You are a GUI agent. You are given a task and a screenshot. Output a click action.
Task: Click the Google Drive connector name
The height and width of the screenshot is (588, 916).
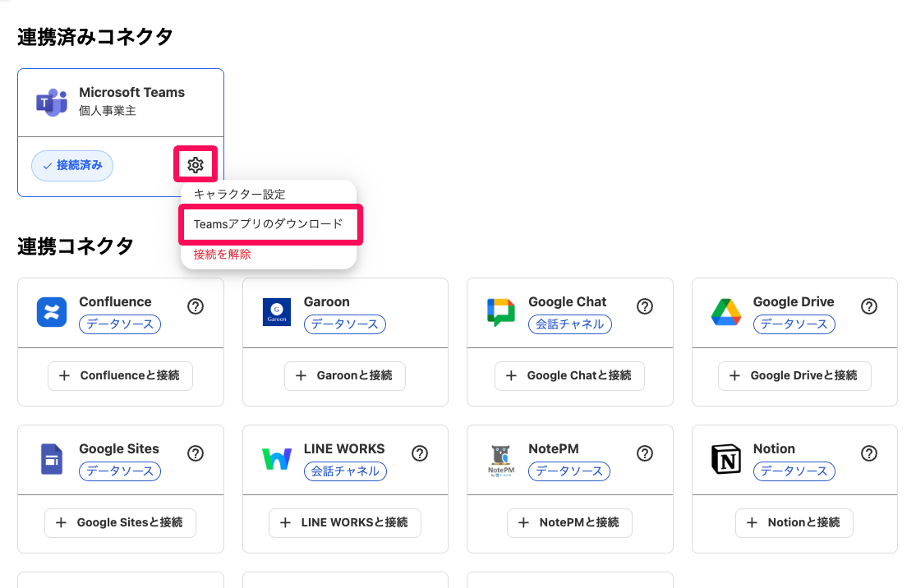[x=794, y=302]
